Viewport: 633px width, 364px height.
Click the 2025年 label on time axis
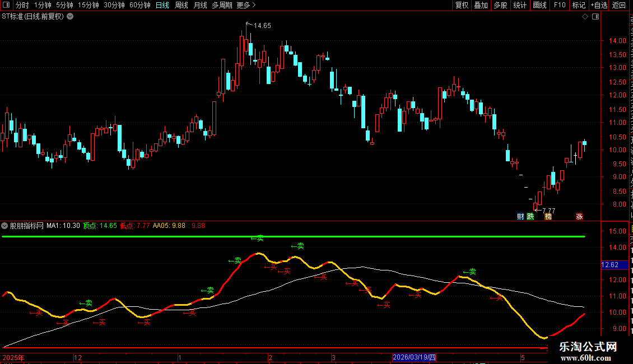pyautogui.click(x=14, y=357)
